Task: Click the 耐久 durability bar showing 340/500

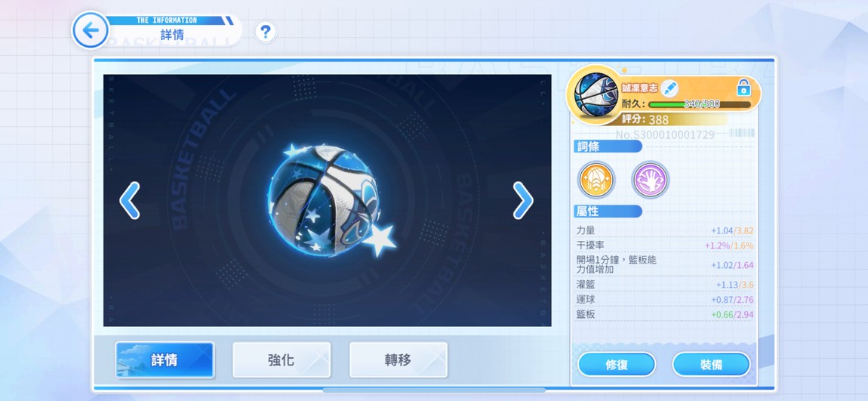Action: 700,104
